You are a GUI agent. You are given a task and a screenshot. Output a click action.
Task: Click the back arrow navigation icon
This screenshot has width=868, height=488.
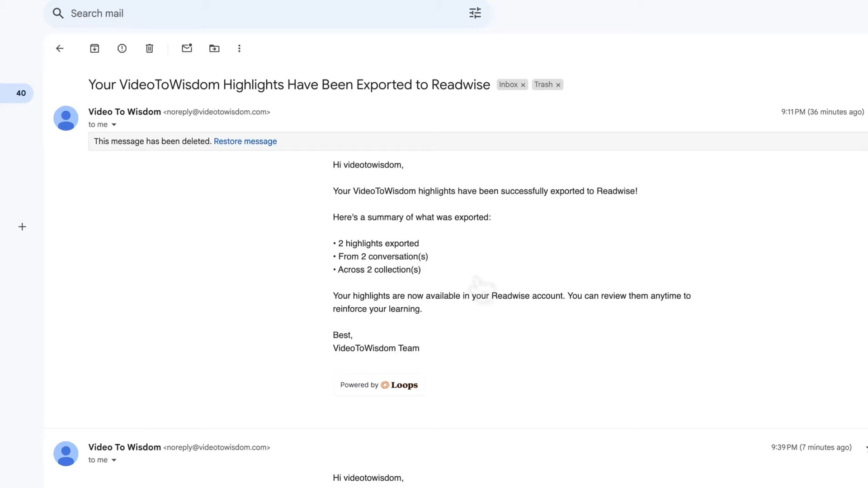pos(59,48)
